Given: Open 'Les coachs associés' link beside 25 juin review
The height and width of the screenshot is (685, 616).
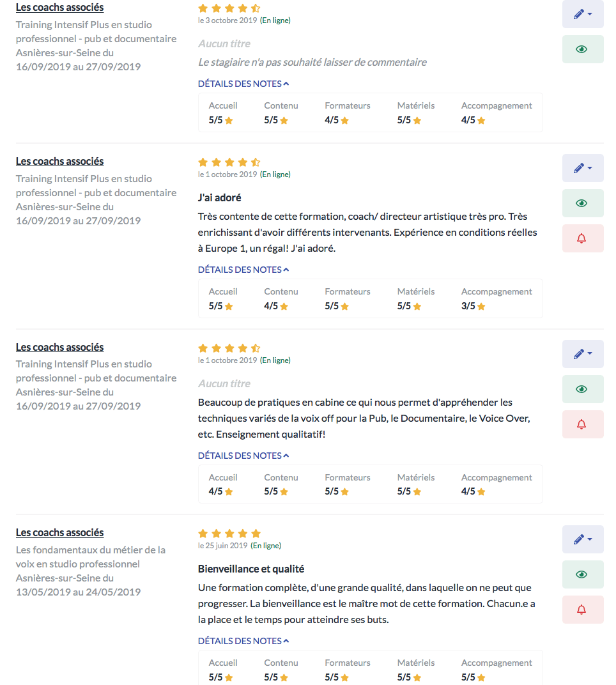Looking at the screenshot, I should pos(59,532).
